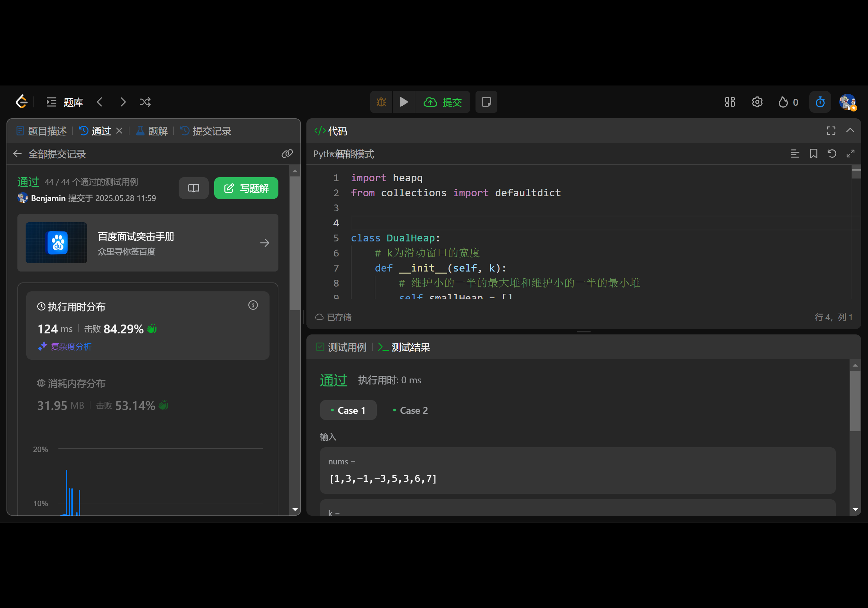868x608 pixels.
Task: Open the layout grid icon
Action: point(730,102)
